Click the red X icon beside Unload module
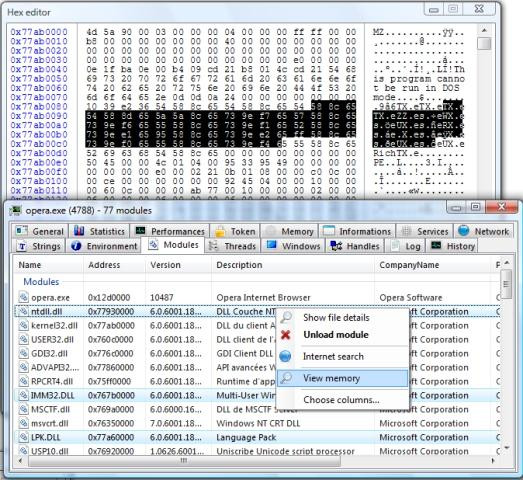523x480 pixels. 286,335
